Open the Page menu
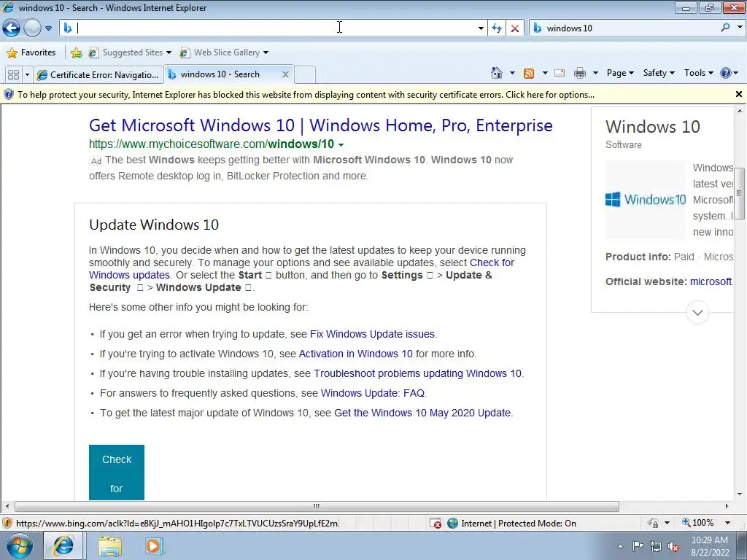Viewport: 747px width, 560px height. (620, 73)
